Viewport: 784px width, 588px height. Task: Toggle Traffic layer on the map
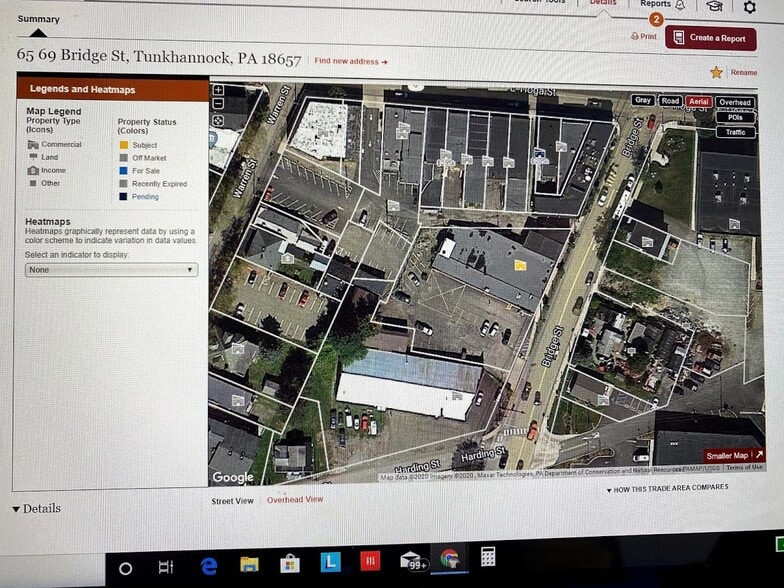pyautogui.click(x=736, y=132)
